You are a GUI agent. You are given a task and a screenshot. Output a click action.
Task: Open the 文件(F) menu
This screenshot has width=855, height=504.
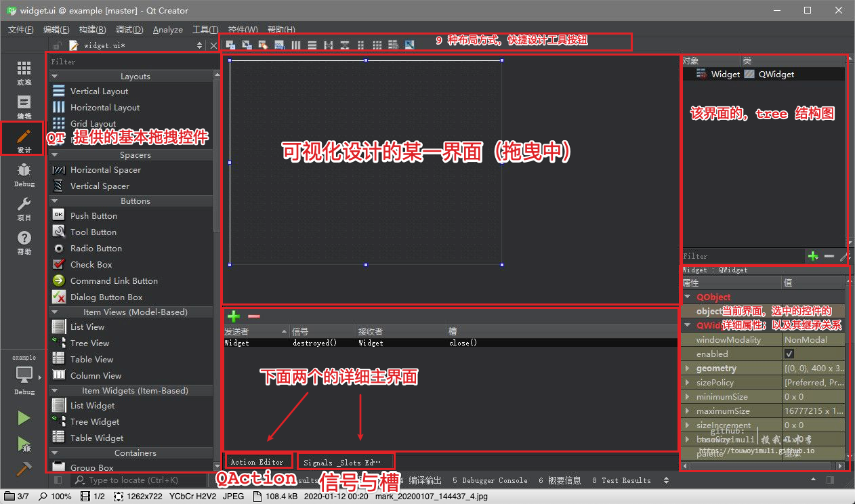pyautogui.click(x=21, y=30)
